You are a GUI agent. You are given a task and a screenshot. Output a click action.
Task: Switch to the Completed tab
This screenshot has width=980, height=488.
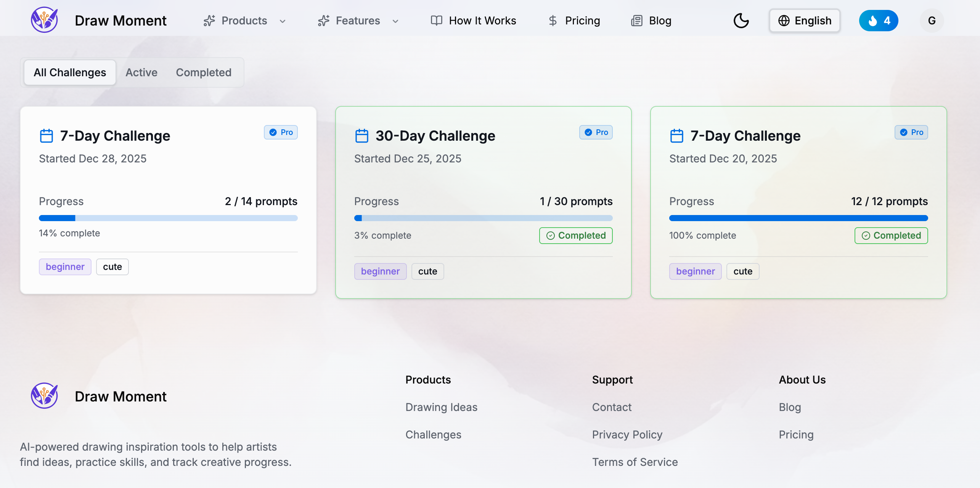coord(203,72)
